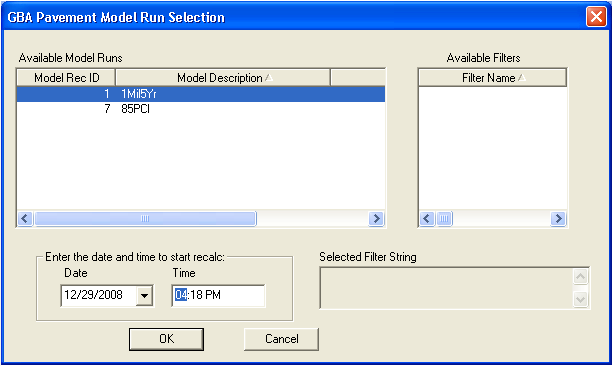Sort by Model Rec ID column header
The height and width of the screenshot is (366, 613).
(x=66, y=78)
